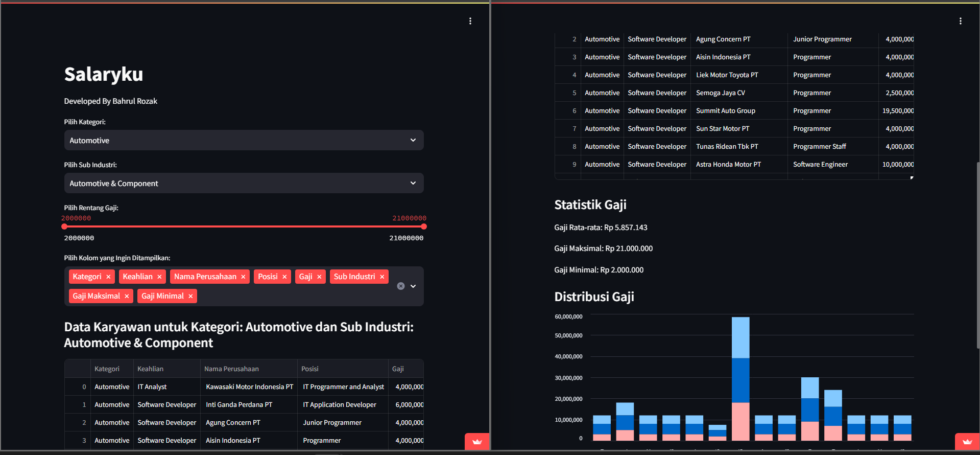This screenshot has height=455, width=980.
Task: Remove the Gaji Minimal column tag
Action: click(190, 296)
